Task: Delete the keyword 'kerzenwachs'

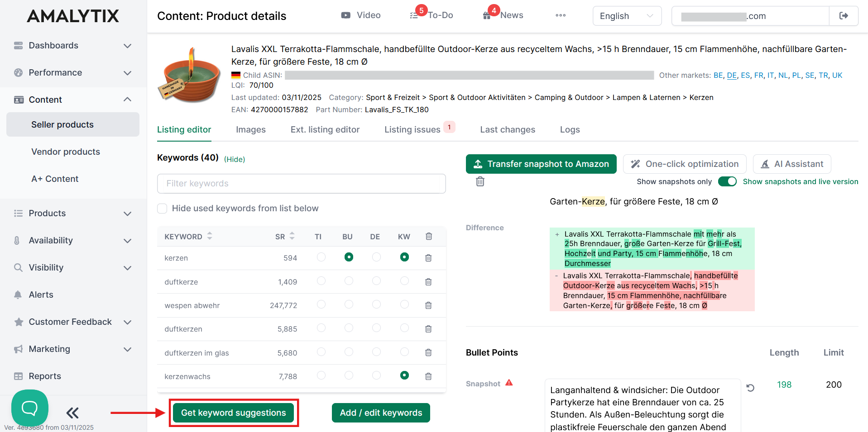Action: tap(428, 376)
